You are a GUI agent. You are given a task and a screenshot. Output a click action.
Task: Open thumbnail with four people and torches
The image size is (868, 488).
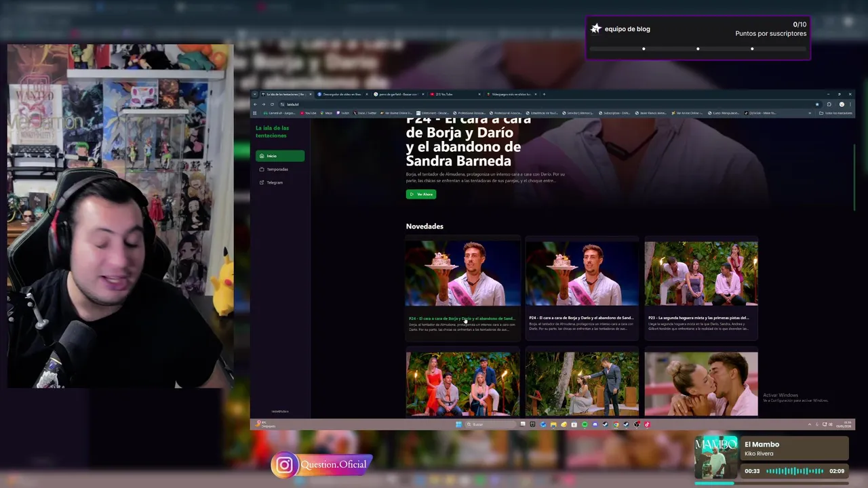point(462,384)
